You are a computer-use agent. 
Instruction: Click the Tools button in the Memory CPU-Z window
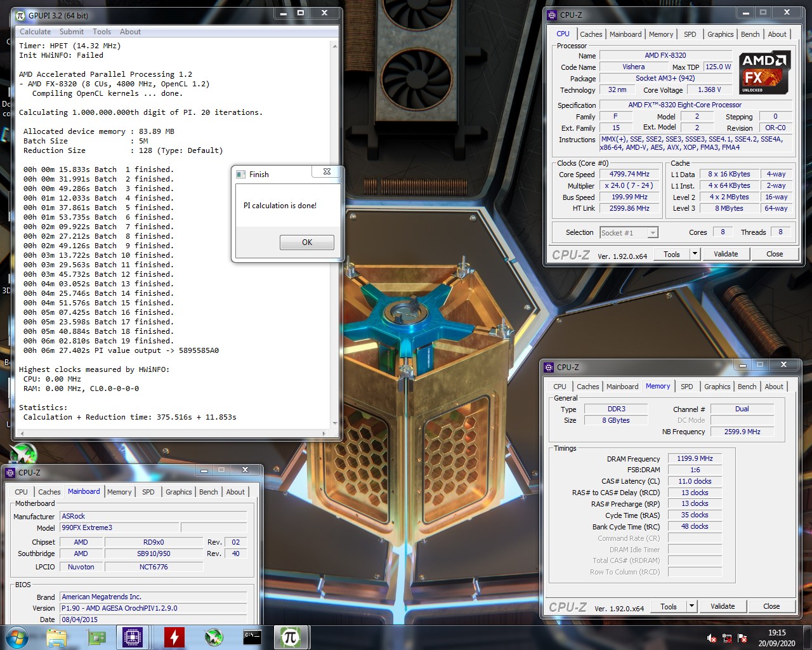(x=669, y=606)
